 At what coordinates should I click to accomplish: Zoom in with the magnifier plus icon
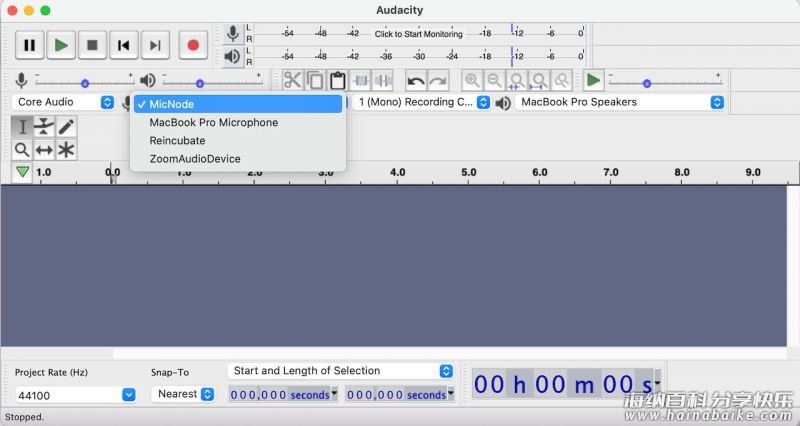coord(472,81)
